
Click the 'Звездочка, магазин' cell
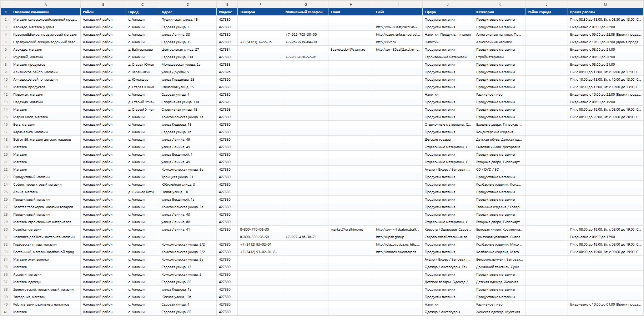click(x=46, y=297)
